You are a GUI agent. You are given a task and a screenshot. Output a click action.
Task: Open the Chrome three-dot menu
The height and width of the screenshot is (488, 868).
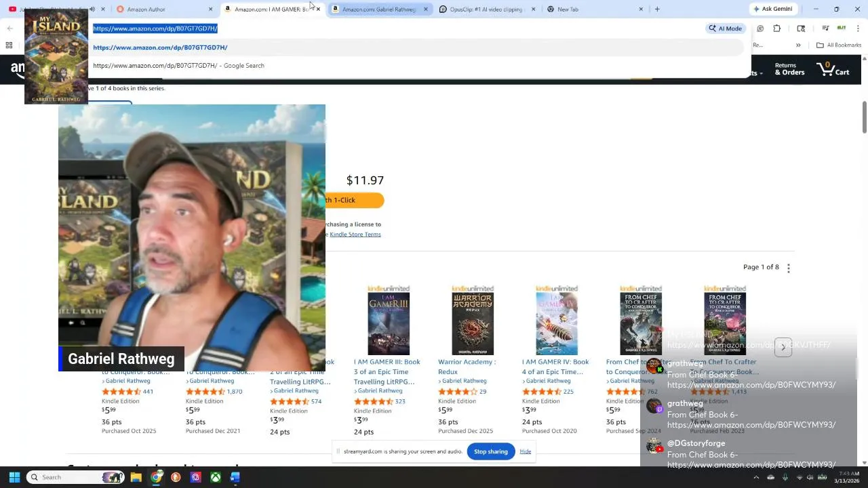pos(856,28)
